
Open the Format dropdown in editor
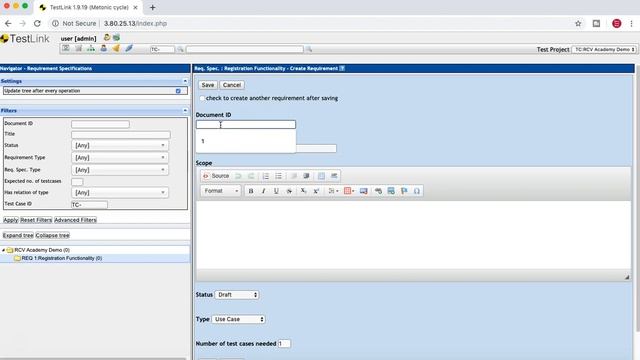tap(221, 191)
